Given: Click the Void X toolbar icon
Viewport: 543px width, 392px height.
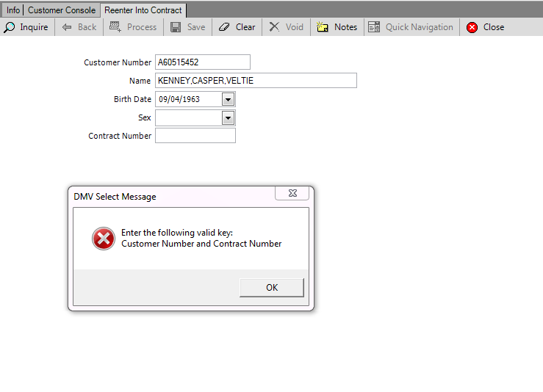Looking at the screenshot, I should tap(274, 27).
